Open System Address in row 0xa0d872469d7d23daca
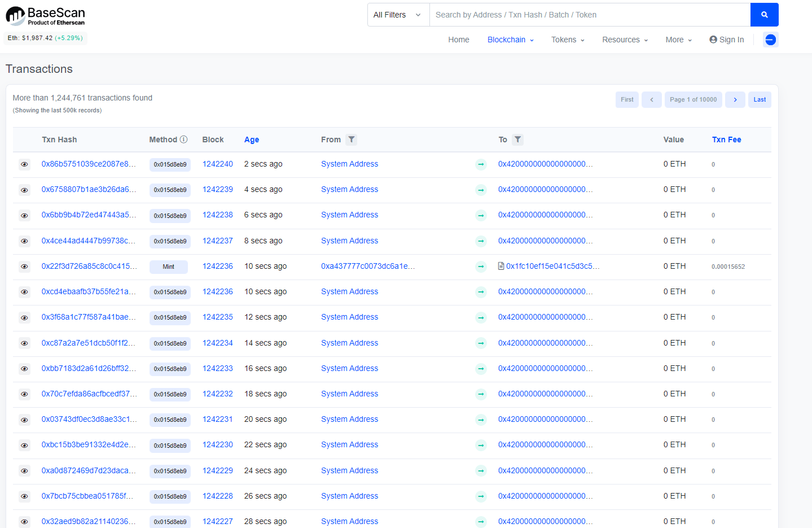 pyautogui.click(x=349, y=470)
